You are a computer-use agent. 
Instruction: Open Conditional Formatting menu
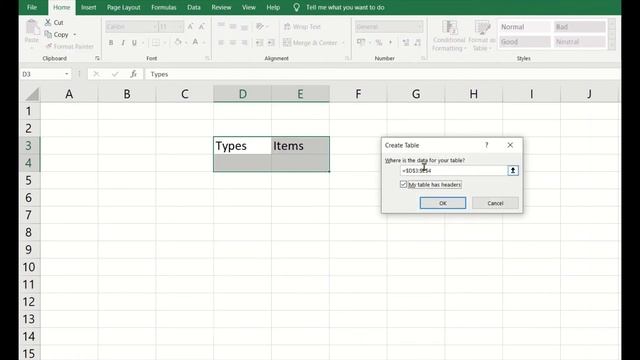point(449,36)
